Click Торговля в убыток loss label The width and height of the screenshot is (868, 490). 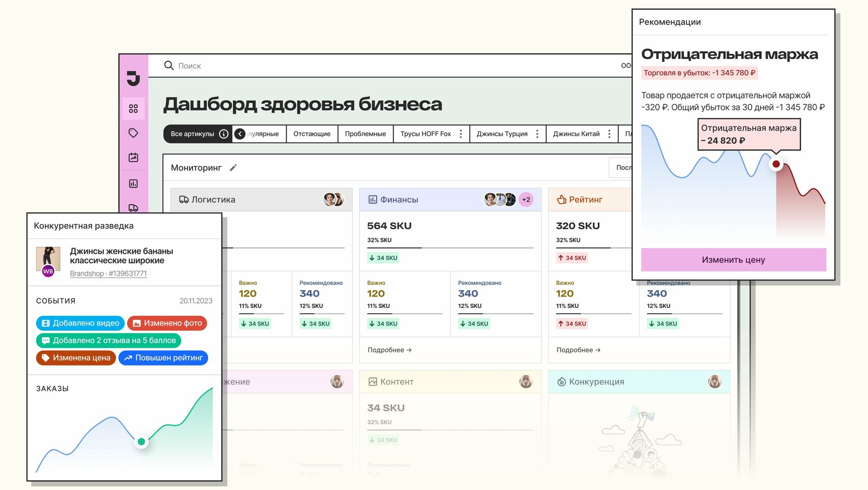tap(700, 73)
